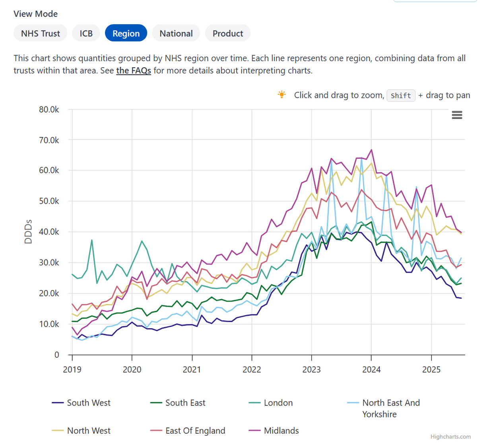Toggle South West series in legend
The image size is (495, 448).
click(89, 403)
